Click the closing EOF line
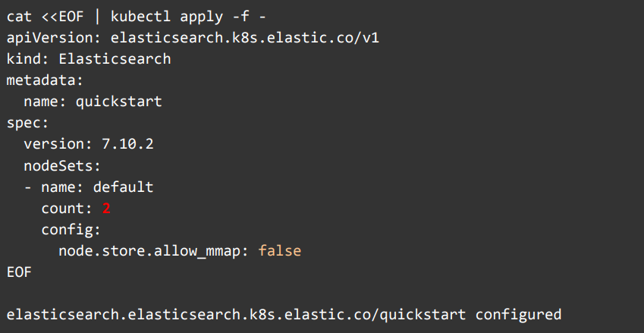The width and height of the screenshot is (644, 333). (x=19, y=271)
